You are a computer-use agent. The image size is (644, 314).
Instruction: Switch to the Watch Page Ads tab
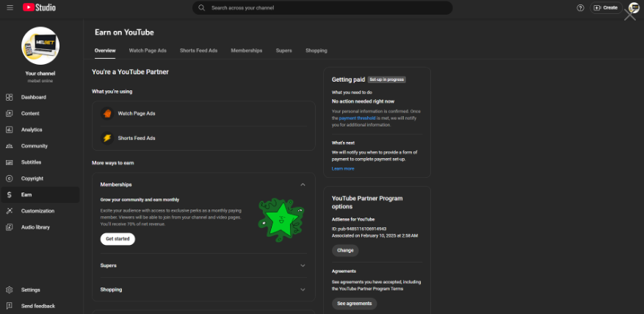tap(148, 51)
